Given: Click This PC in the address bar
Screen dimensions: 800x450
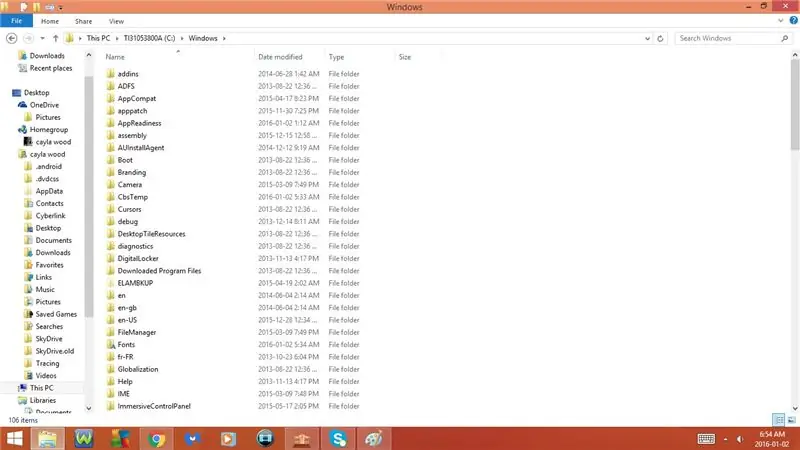Looking at the screenshot, I should tap(98, 38).
